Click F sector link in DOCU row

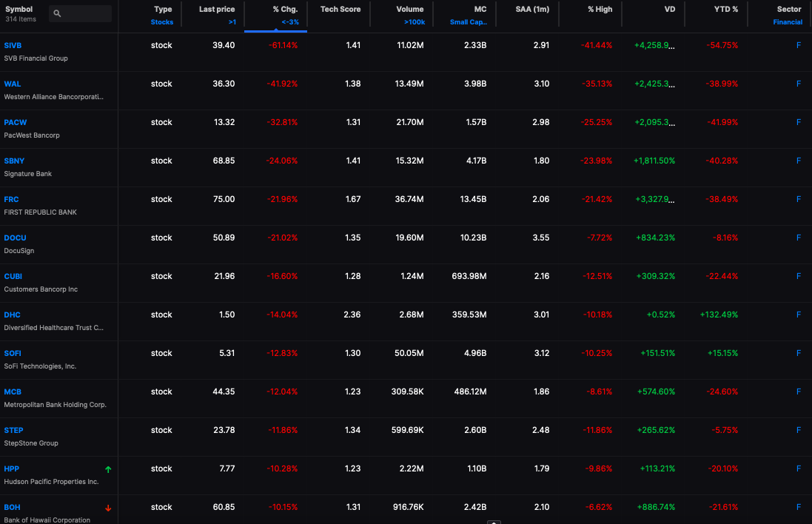799,238
